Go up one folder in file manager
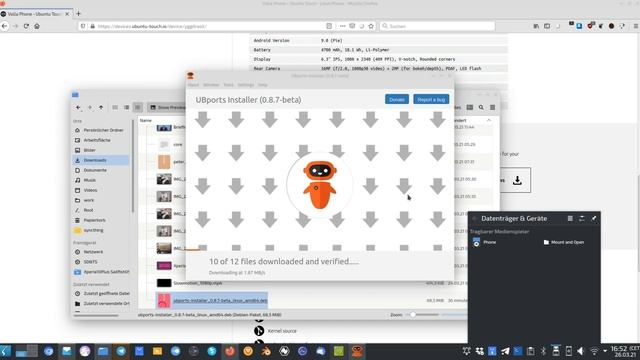This screenshot has width=640, height=360. pyautogui.click(x=101, y=107)
